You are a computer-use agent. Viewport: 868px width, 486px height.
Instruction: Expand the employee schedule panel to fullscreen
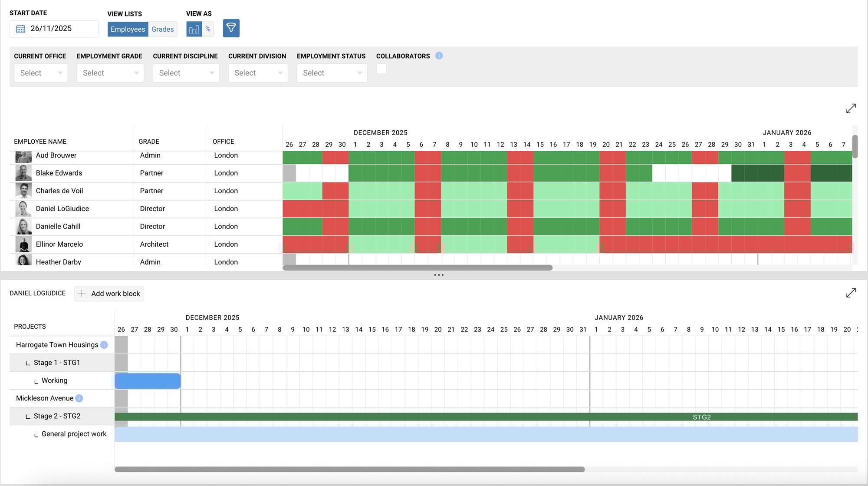(x=851, y=108)
